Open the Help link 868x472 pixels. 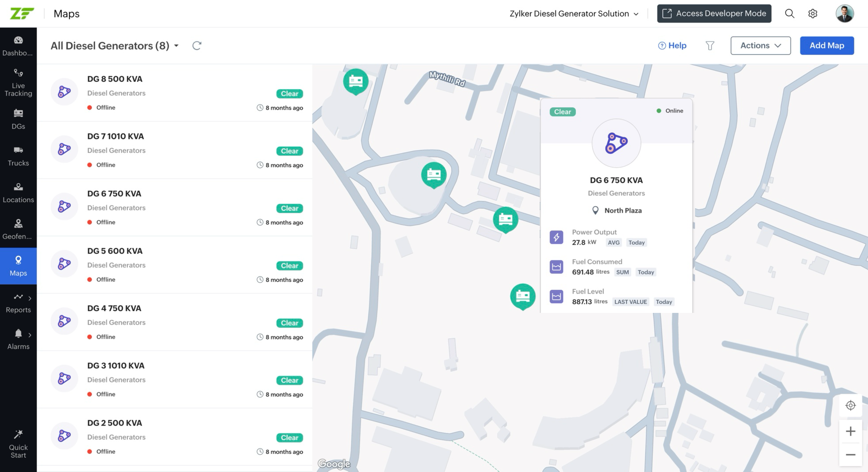pos(672,46)
